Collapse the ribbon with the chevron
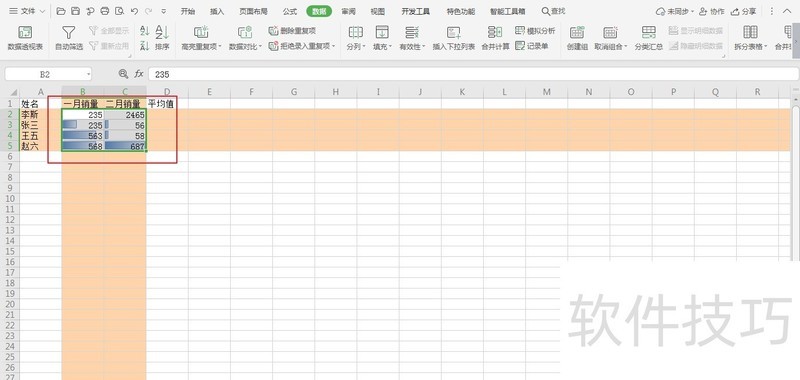The image size is (800, 380). point(786,11)
